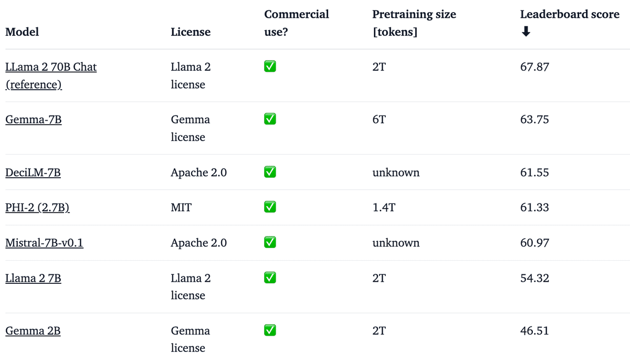Go to the Llama 2 7B link

33,278
